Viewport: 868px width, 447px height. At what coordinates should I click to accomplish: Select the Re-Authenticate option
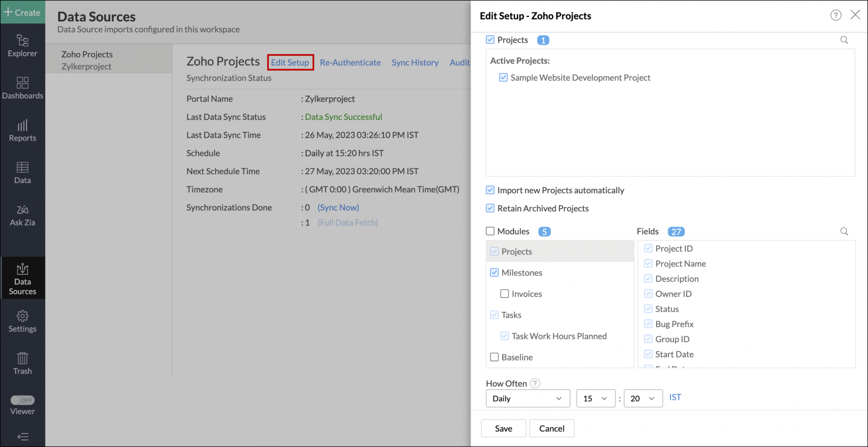pyautogui.click(x=350, y=63)
